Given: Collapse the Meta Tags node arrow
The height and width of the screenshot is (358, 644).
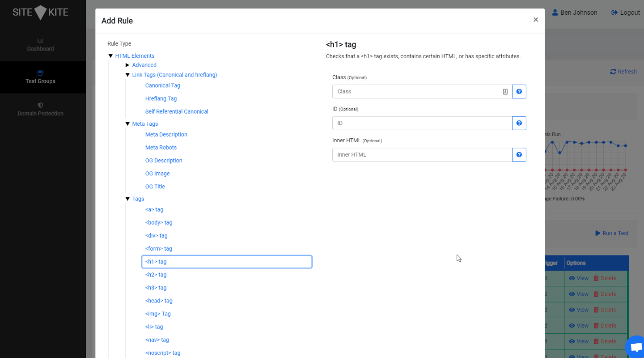Looking at the screenshot, I should pyautogui.click(x=127, y=124).
